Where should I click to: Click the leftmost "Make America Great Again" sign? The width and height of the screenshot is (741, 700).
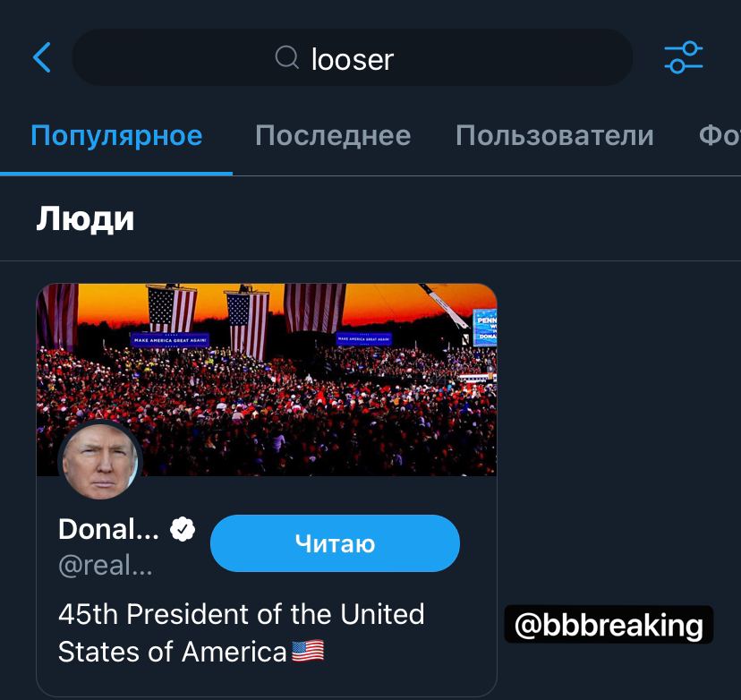(x=170, y=340)
